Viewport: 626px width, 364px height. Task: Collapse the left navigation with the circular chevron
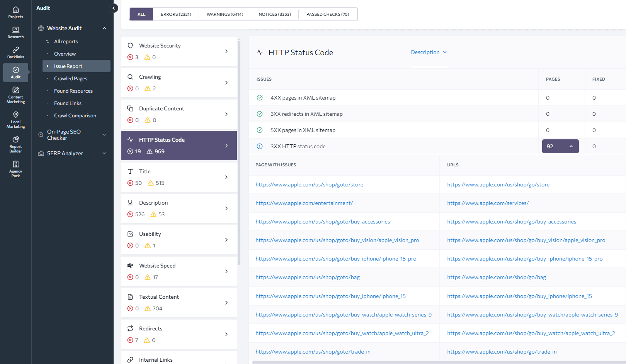[x=113, y=8]
